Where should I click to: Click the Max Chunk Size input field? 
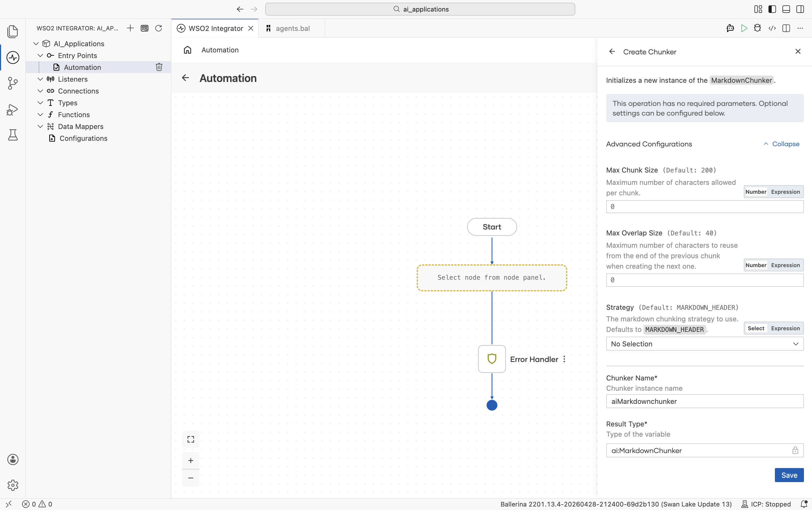point(705,206)
